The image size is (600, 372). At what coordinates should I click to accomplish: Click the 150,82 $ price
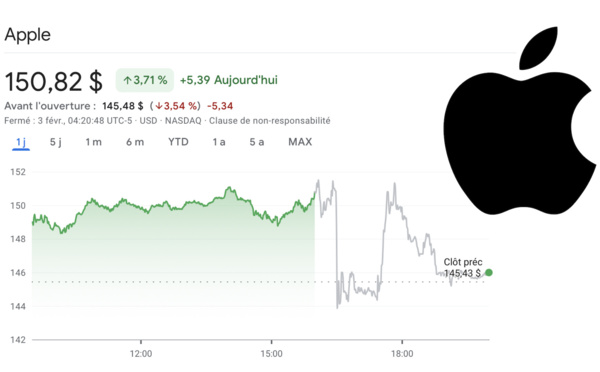54,82
